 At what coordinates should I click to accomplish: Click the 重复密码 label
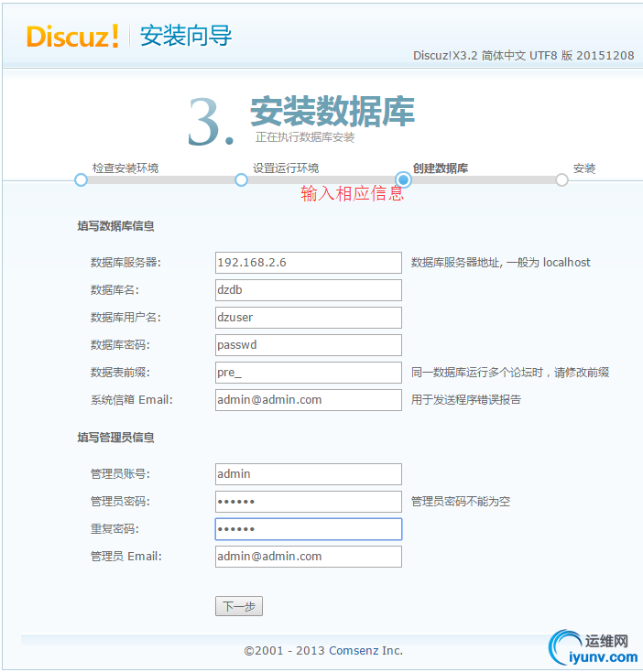[114, 528]
